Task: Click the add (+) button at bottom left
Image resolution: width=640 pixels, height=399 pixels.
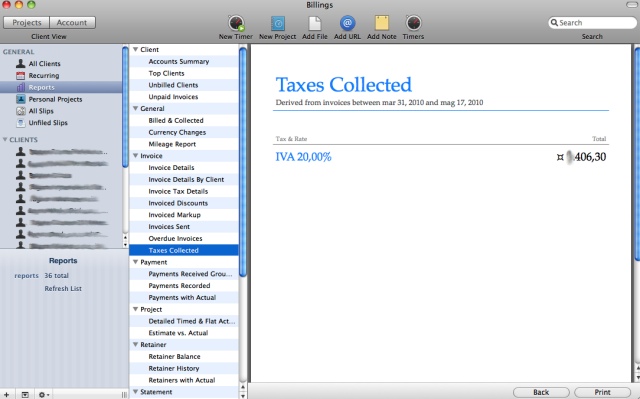Action: [7, 395]
